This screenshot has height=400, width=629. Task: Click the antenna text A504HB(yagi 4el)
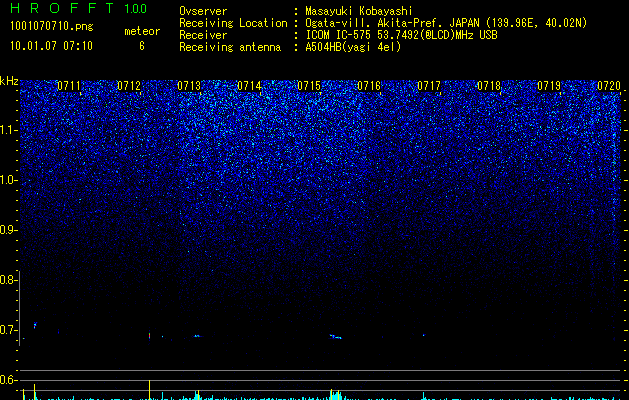tap(353, 47)
